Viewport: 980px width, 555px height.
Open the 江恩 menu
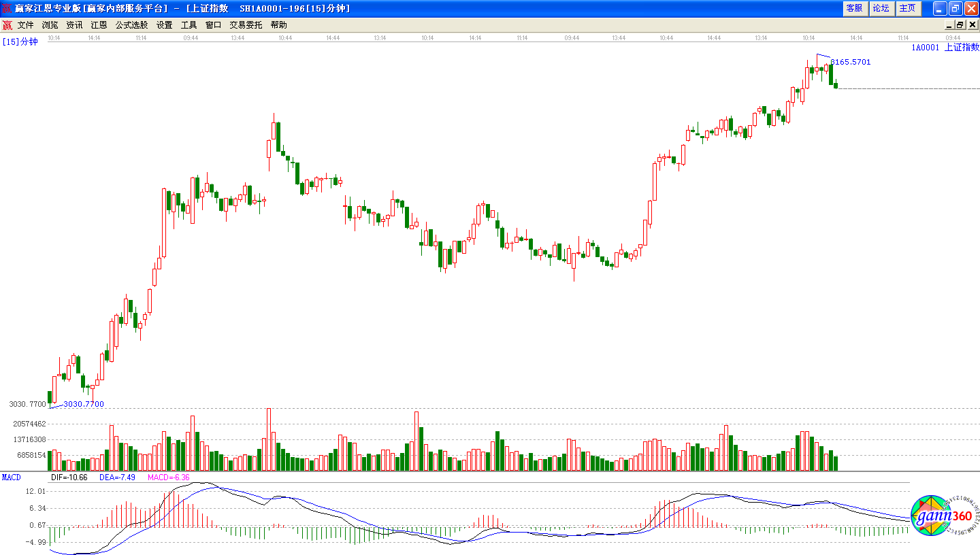pyautogui.click(x=99, y=25)
